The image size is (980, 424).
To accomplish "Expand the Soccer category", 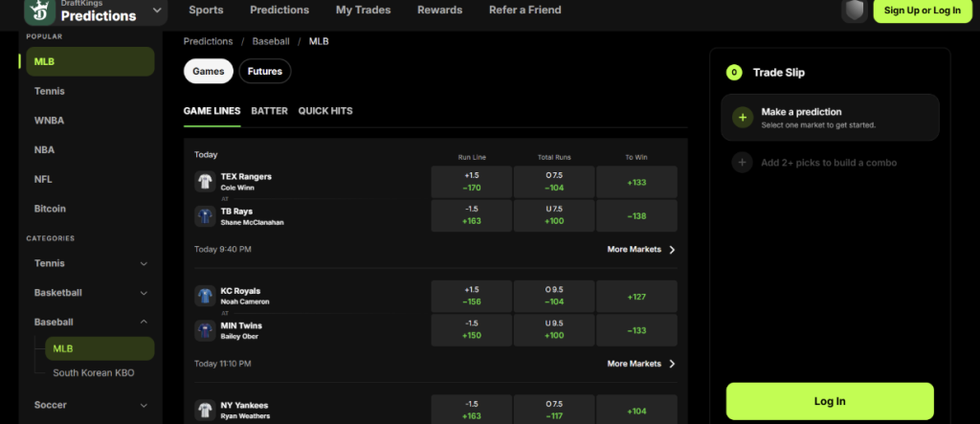I will tap(144, 405).
